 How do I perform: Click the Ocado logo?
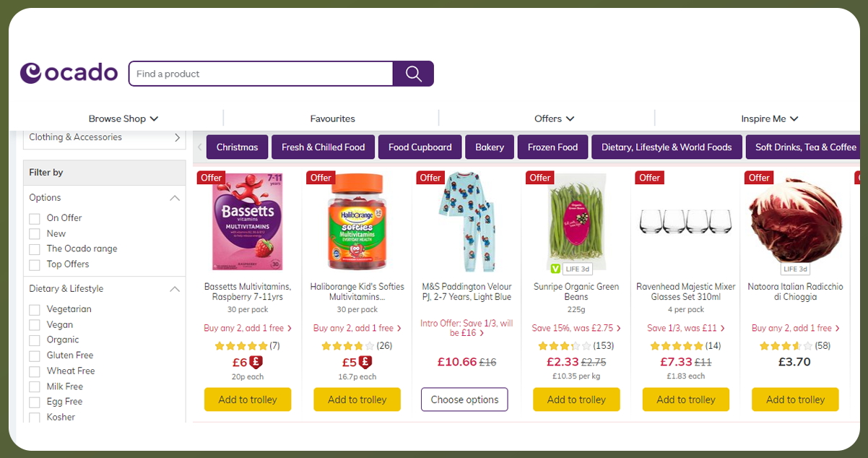[x=69, y=73]
